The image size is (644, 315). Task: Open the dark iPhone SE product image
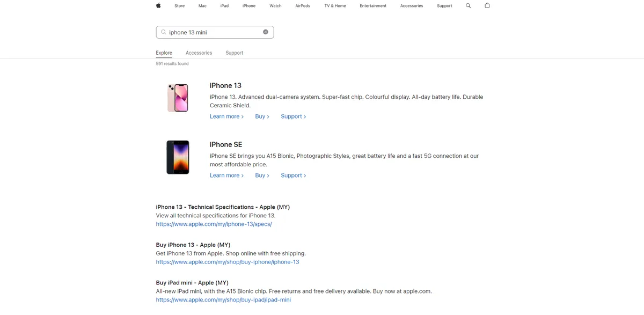(x=178, y=157)
